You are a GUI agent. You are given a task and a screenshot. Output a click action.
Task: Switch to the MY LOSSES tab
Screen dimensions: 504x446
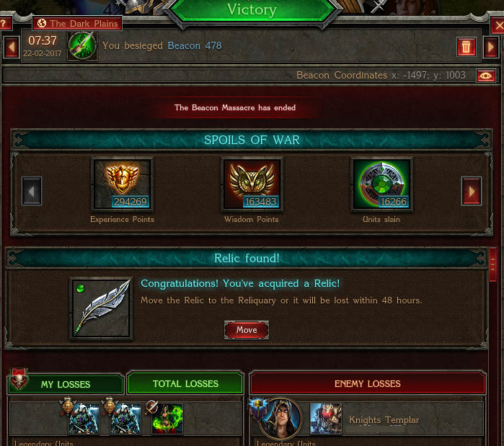[x=66, y=384]
